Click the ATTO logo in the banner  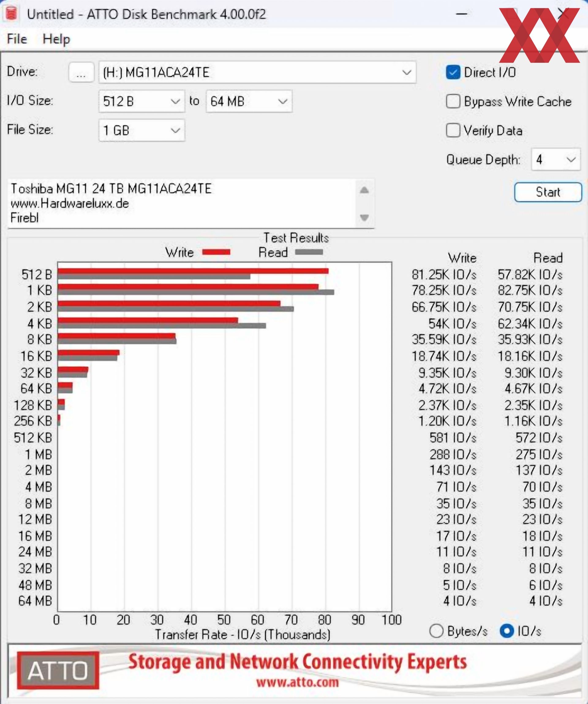tap(58, 671)
